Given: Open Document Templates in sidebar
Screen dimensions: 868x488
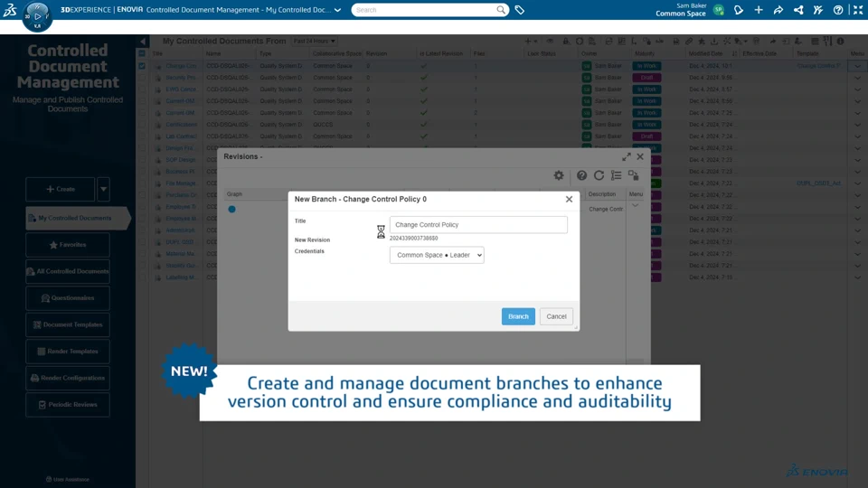Looking at the screenshot, I should click(x=68, y=324).
